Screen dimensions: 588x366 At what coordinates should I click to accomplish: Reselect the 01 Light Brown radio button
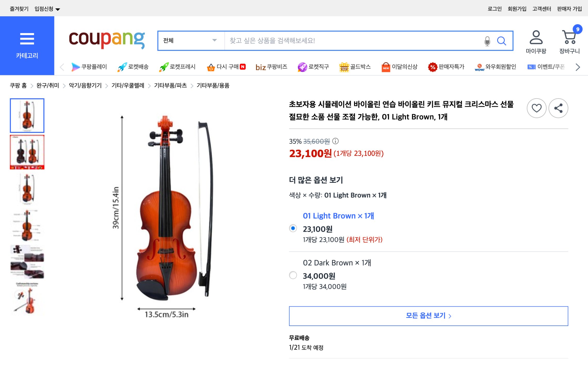293,229
